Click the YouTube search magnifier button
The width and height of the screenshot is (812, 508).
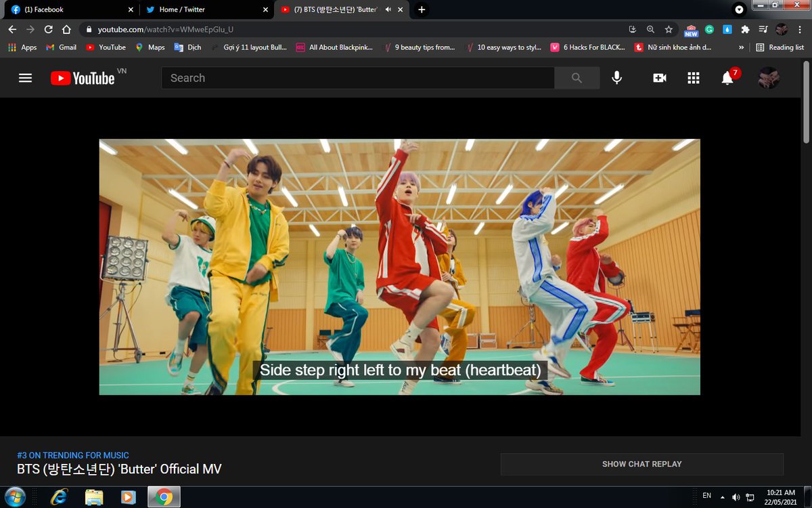[577, 78]
